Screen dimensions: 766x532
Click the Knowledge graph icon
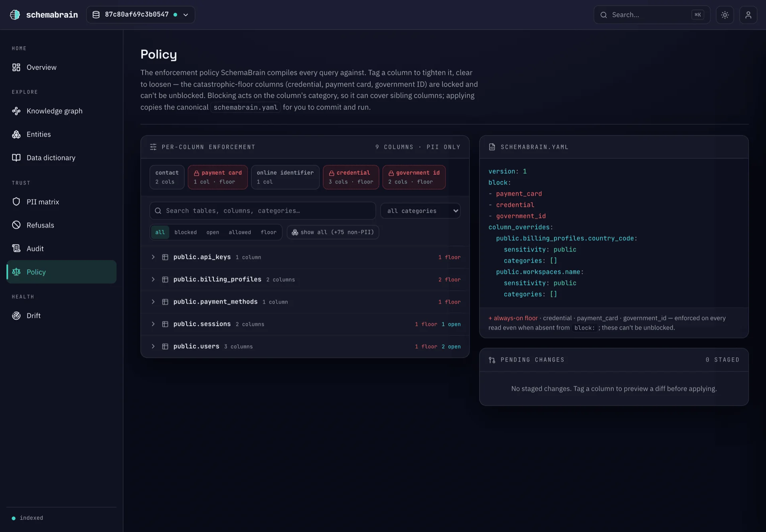click(x=16, y=111)
